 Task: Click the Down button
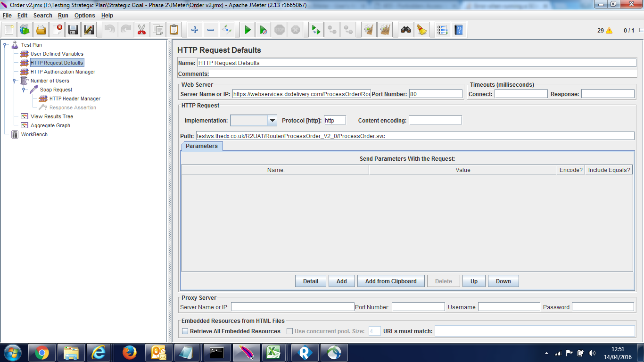coord(504,281)
